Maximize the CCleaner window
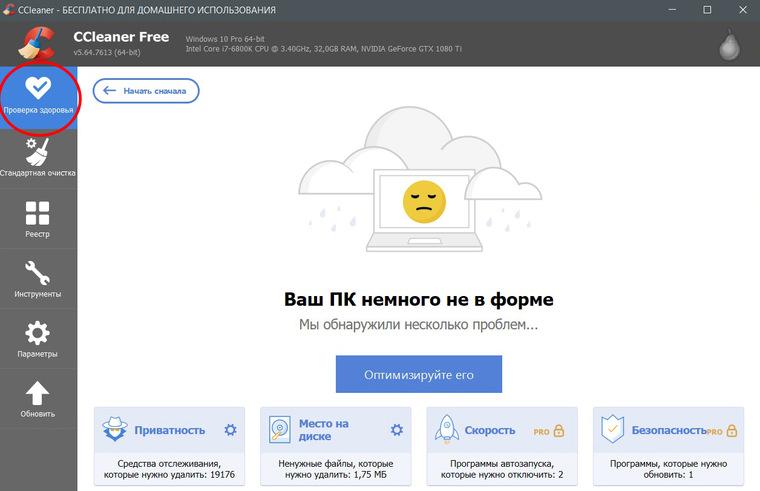The width and height of the screenshot is (760, 491). [x=707, y=10]
